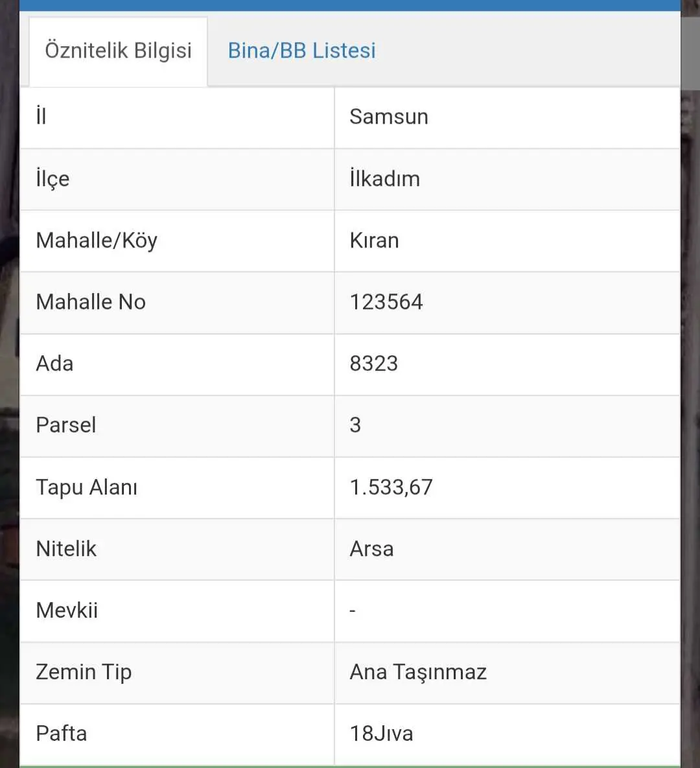Click the Mahalle No label

coord(91,302)
